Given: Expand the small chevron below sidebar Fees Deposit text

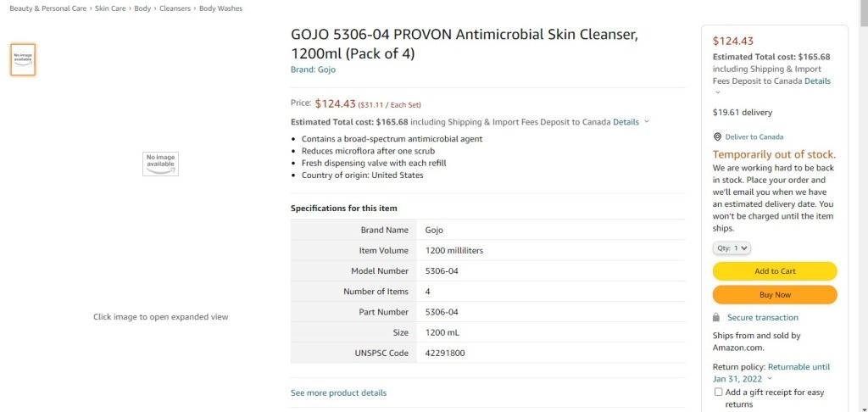Looking at the screenshot, I should pyautogui.click(x=717, y=92).
